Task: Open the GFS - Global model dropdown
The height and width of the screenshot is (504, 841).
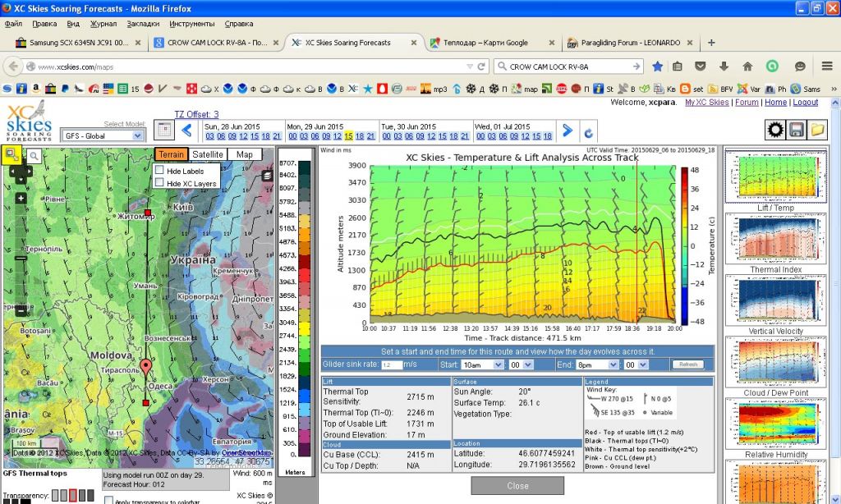Action: (103, 135)
